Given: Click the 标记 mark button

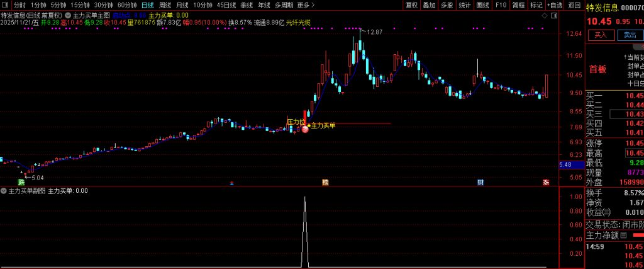Looking at the screenshot, I should point(536,5).
